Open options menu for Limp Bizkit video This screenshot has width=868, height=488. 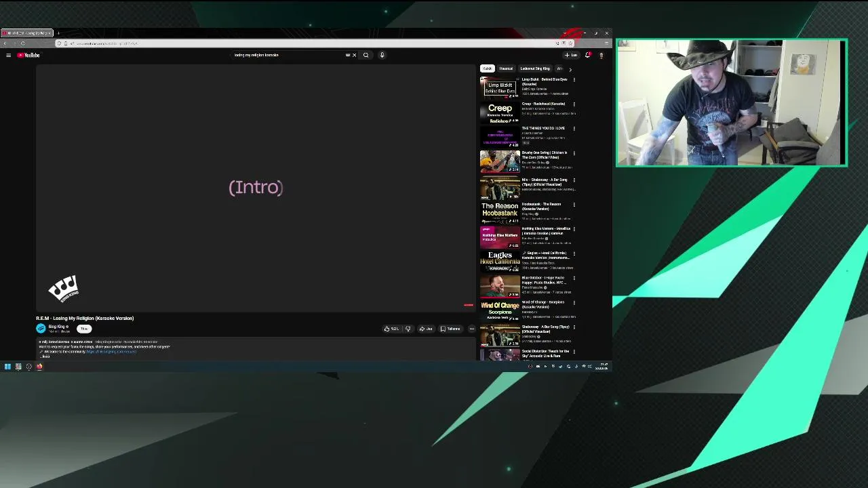(574, 80)
